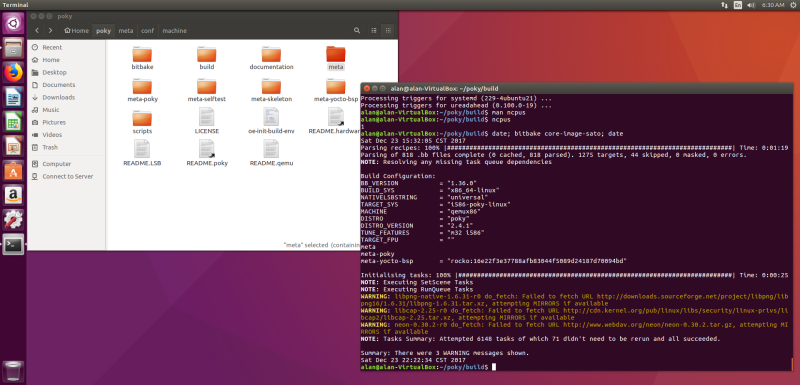Viewport: 800px width, 385px height.
Task: Select the meta-yocto-bsp folder
Action: tap(336, 90)
